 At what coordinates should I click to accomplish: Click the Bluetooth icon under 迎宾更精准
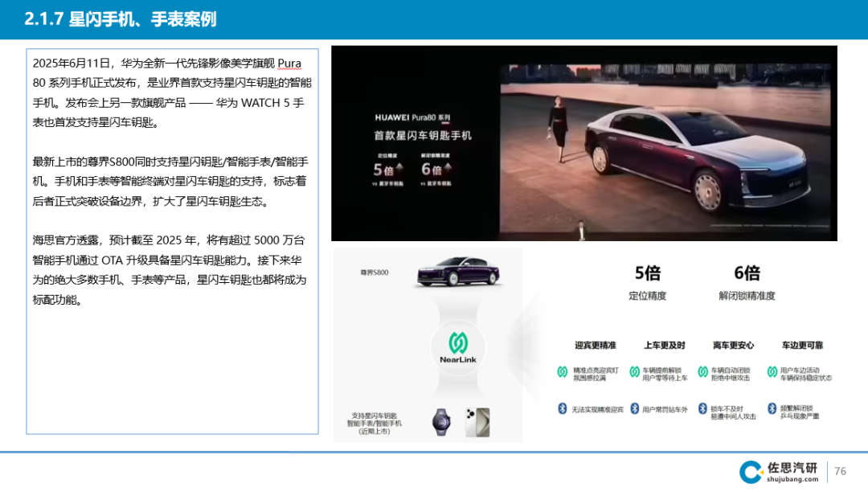pos(563,408)
